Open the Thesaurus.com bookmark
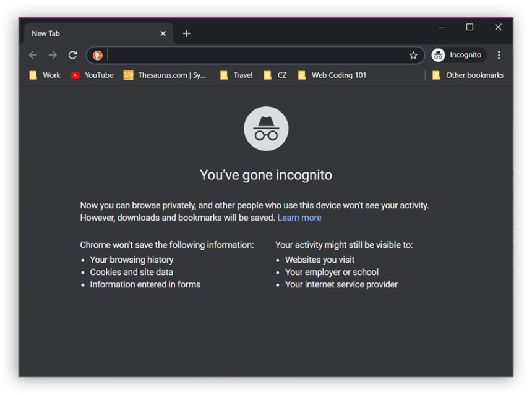 165,75
